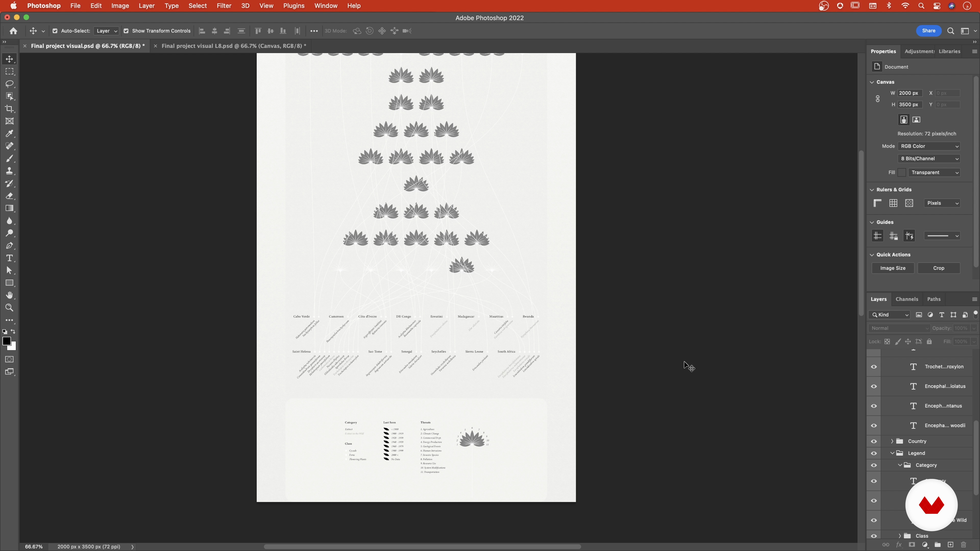Image resolution: width=980 pixels, height=551 pixels.
Task: Select the Horizontal Type tool
Action: tap(9, 258)
